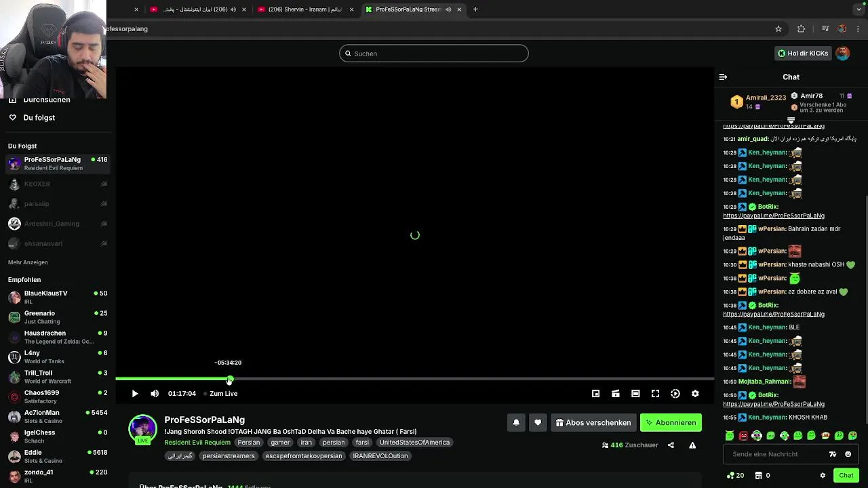Viewport: 868px width, 488px height.
Task: Play the paused stream video
Action: pos(135,394)
